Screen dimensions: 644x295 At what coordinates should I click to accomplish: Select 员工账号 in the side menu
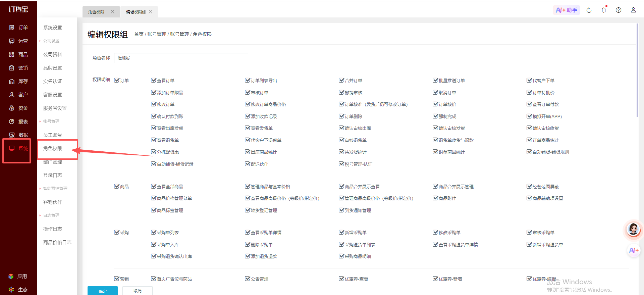(53, 135)
